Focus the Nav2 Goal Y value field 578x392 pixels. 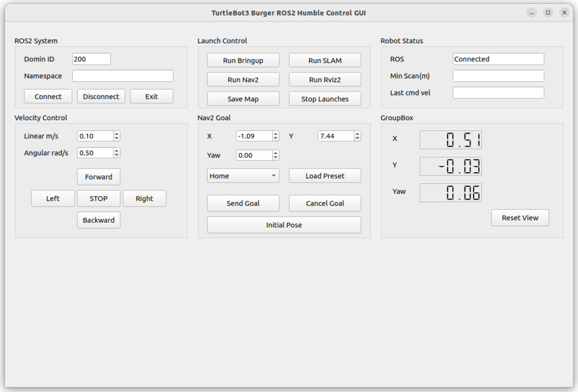336,136
